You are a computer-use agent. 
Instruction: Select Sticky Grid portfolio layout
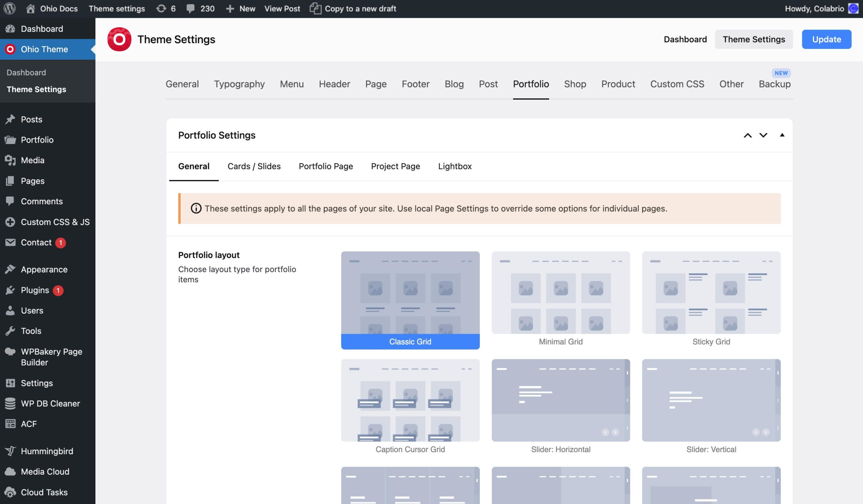[x=711, y=300]
